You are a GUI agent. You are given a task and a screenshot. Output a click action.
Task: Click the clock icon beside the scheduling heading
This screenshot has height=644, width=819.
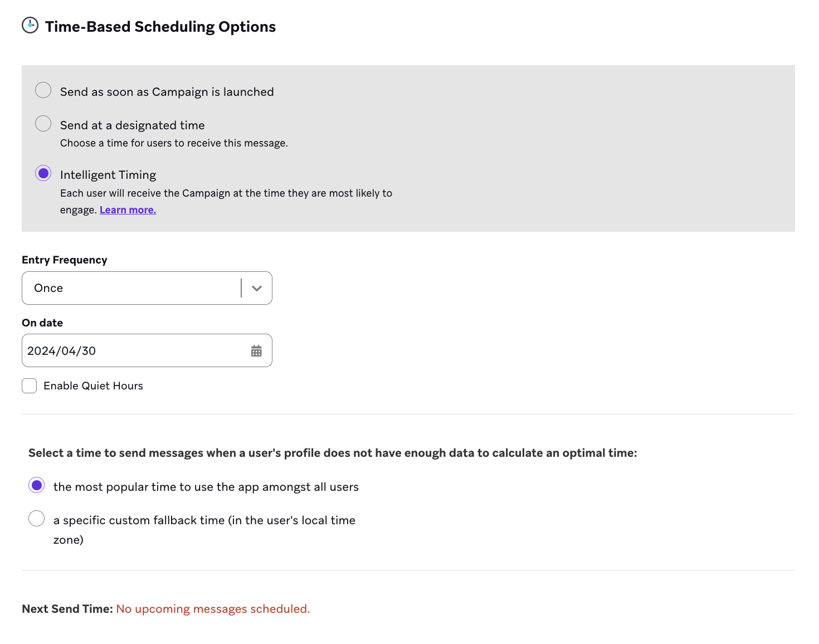(30, 25)
